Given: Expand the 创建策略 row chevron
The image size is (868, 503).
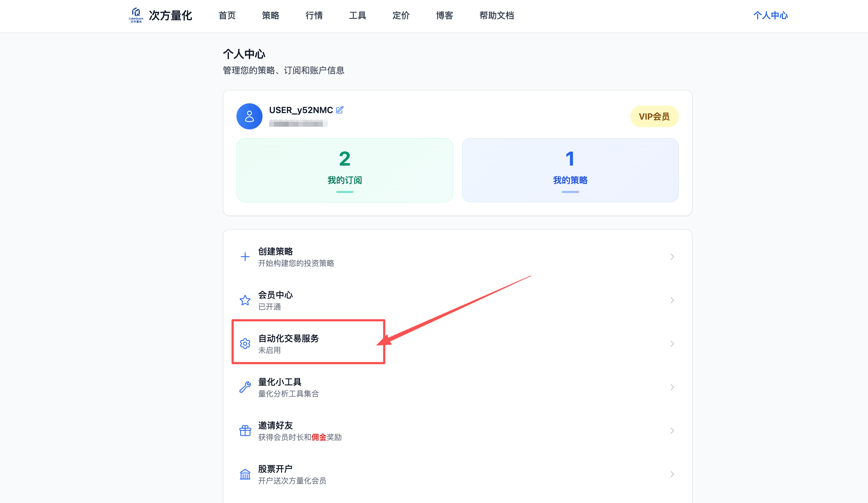Looking at the screenshot, I should coord(672,257).
